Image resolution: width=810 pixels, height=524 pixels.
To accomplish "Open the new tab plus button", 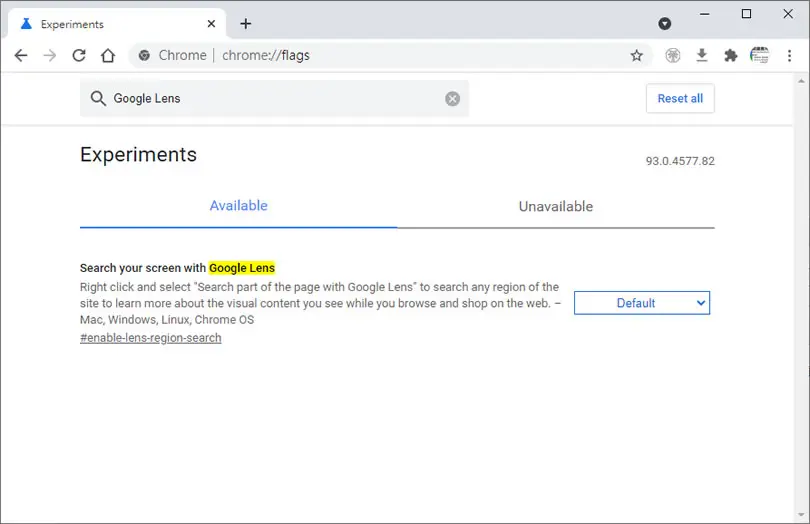I will 246,24.
